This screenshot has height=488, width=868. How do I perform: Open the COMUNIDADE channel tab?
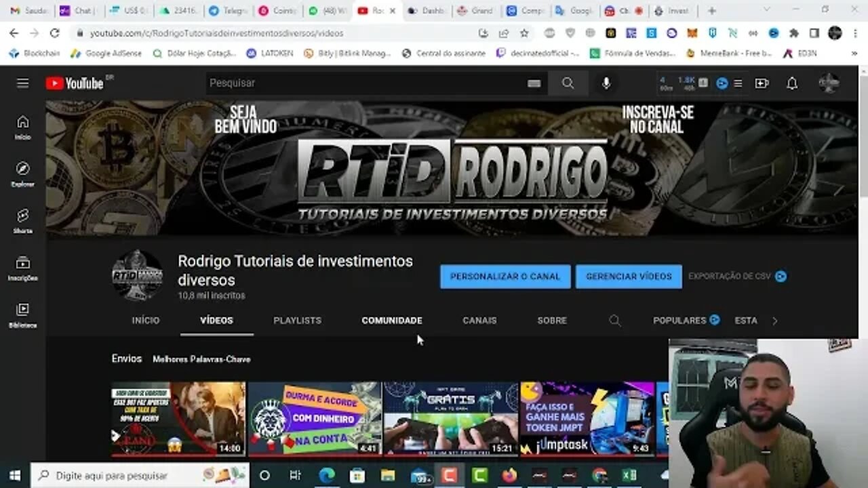tap(392, 321)
